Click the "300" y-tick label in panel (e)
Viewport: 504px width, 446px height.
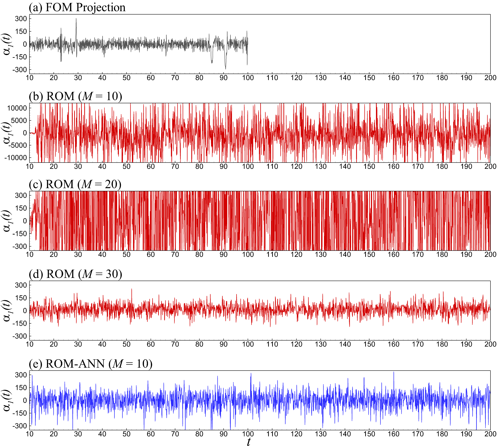21,375
